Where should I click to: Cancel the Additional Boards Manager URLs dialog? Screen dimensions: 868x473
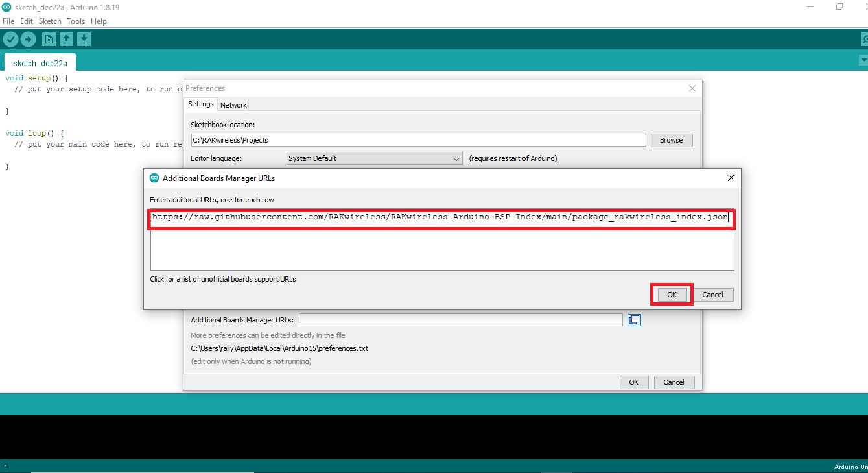tap(713, 294)
